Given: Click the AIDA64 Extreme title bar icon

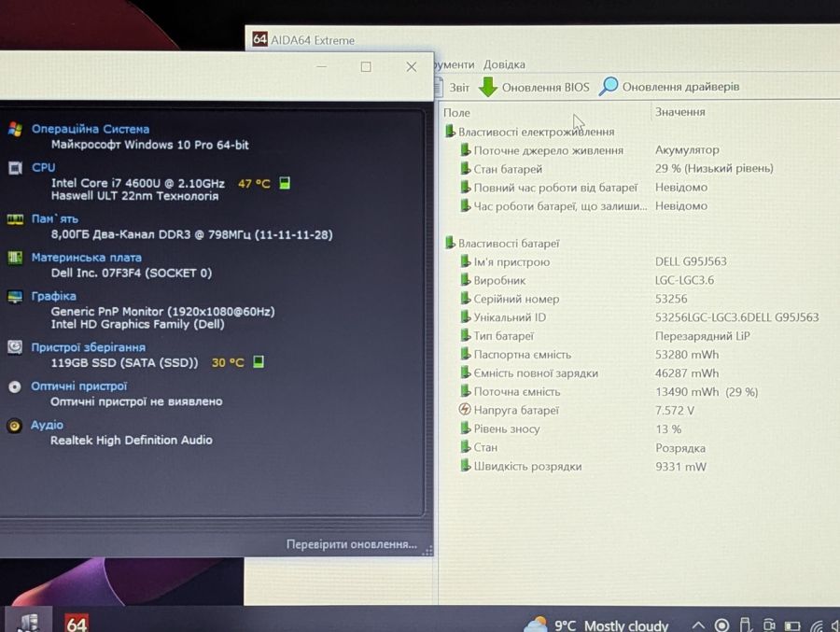Looking at the screenshot, I should (x=259, y=39).
